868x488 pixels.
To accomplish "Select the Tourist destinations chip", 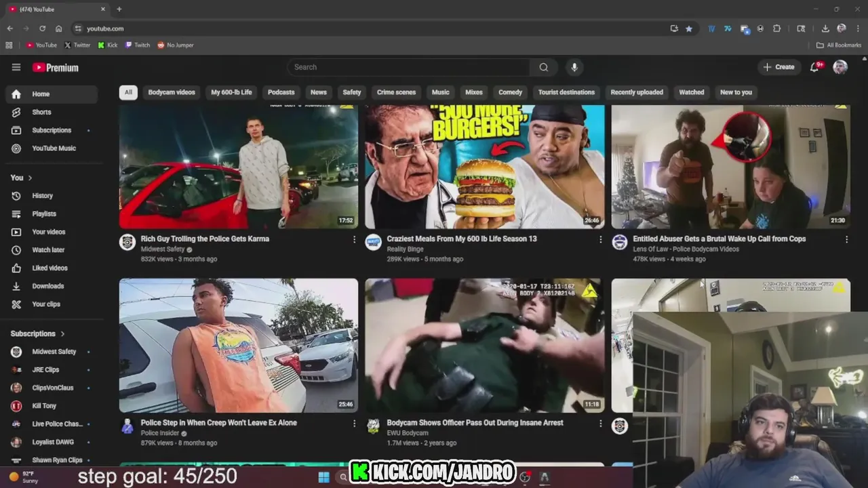I will coord(566,92).
